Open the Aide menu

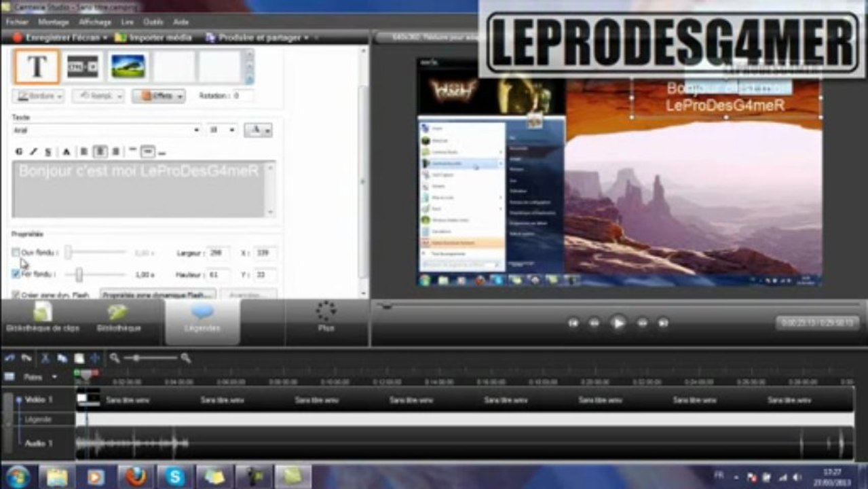pyautogui.click(x=181, y=22)
